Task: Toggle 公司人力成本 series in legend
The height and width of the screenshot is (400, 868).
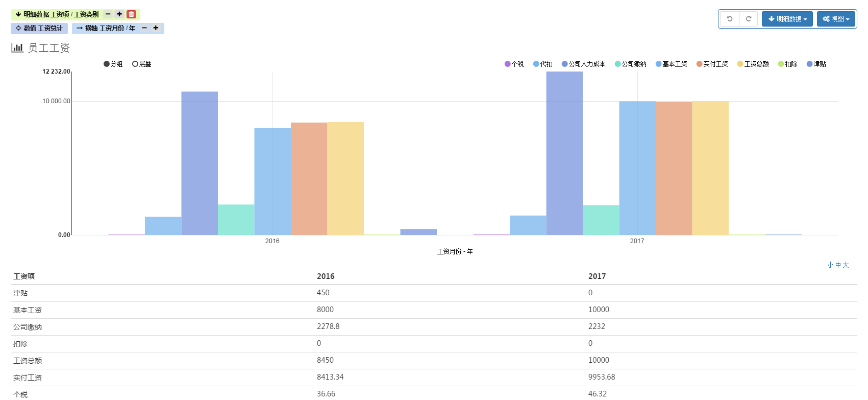Action: 583,64
